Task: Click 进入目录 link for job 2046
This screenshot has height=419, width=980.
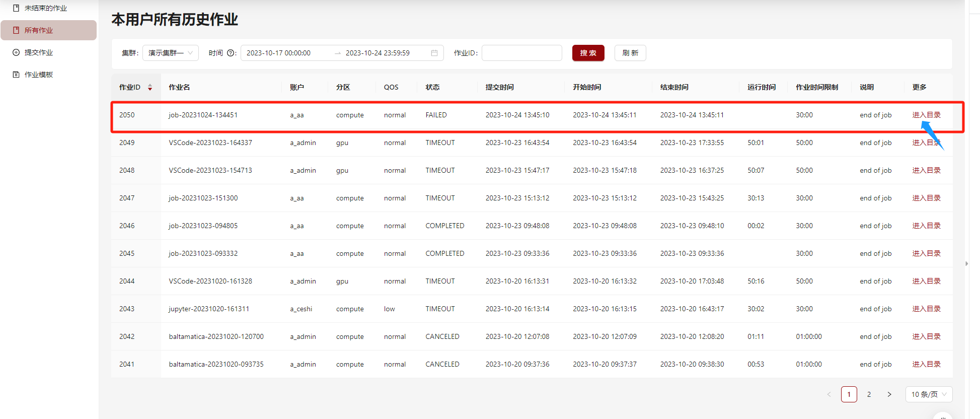Action: pyautogui.click(x=926, y=226)
